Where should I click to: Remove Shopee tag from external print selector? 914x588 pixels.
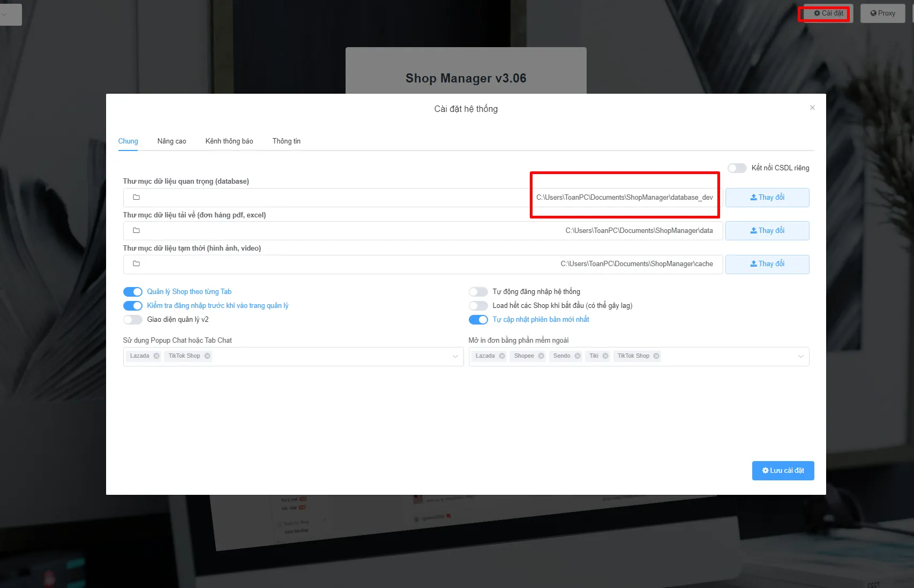point(541,356)
